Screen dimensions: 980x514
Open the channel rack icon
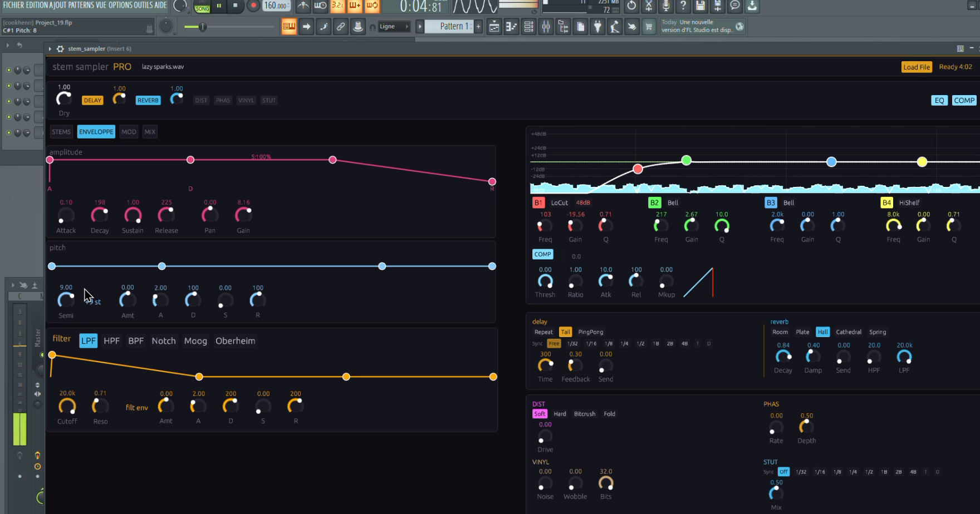[x=528, y=27]
